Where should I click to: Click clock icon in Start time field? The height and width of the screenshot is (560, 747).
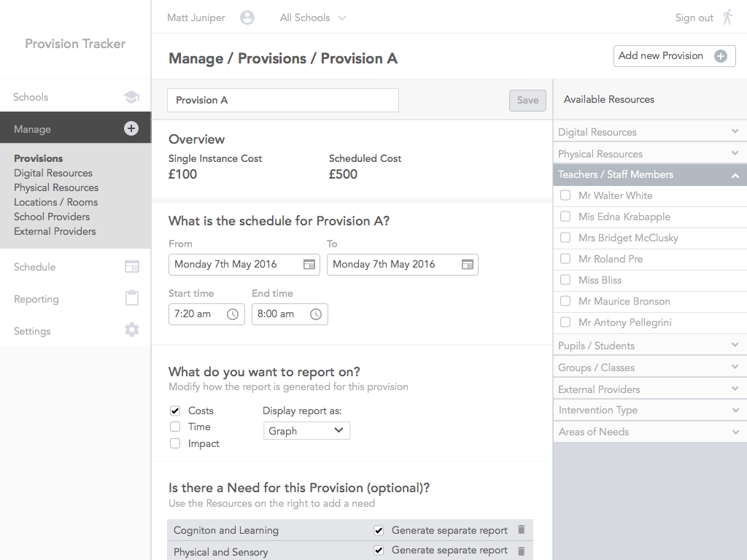233,314
